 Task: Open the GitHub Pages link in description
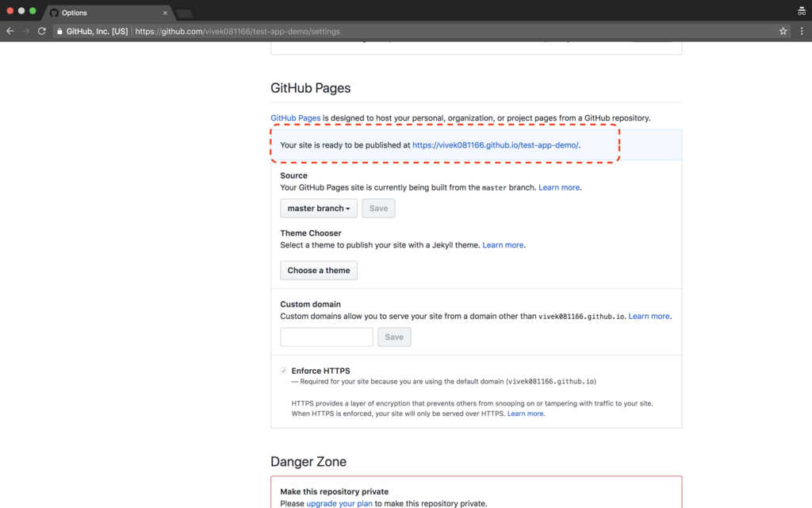pyautogui.click(x=295, y=118)
